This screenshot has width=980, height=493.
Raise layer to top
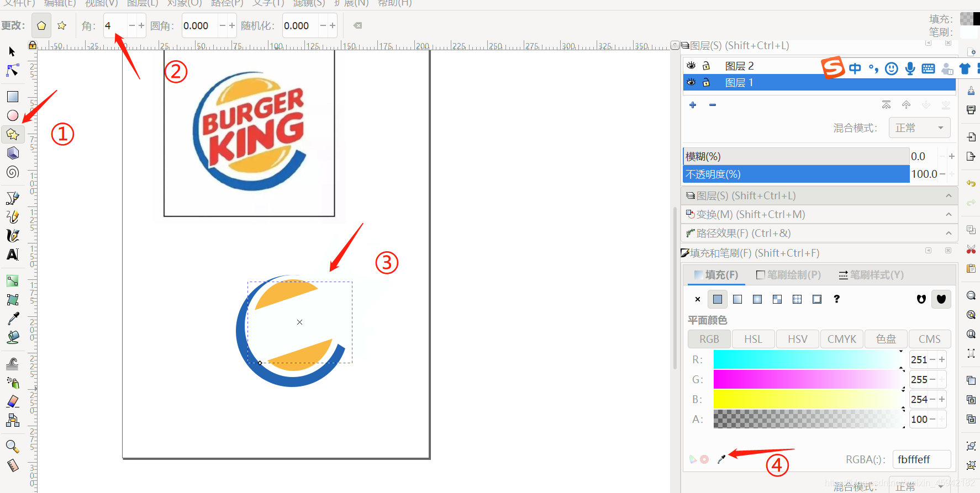[x=886, y=105]
